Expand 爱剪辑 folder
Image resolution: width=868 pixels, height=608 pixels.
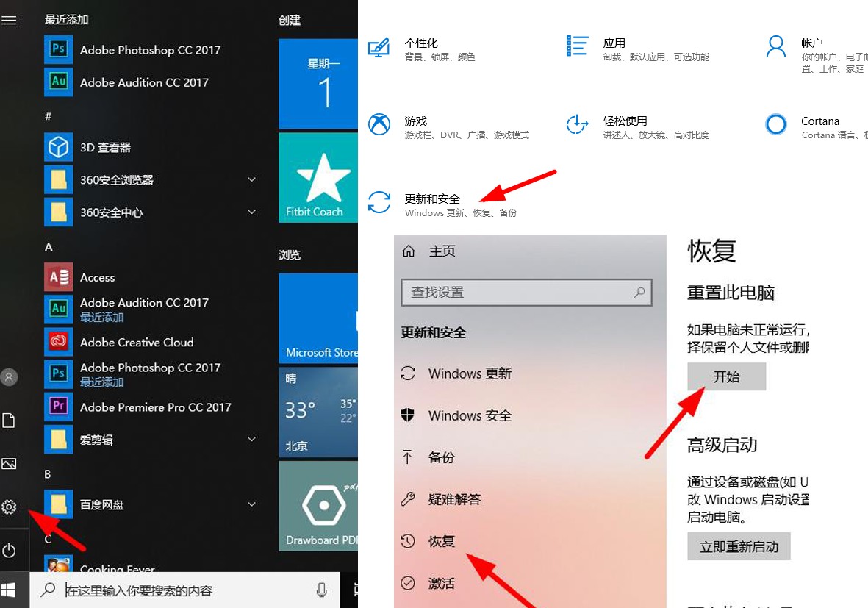[x=252, y=439]
